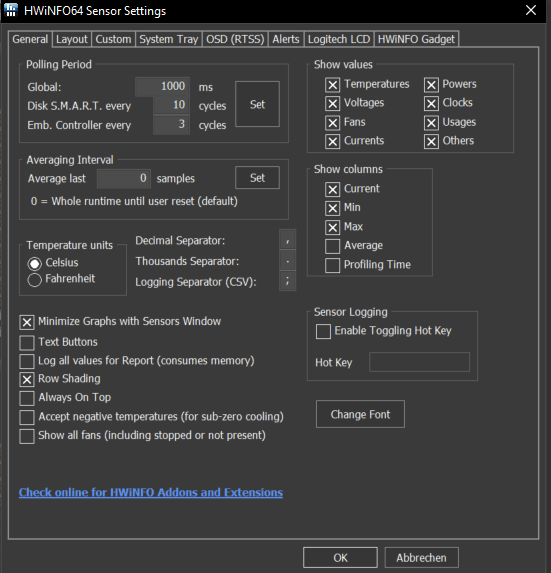This screenshot has width=551, height=573.
Task: Select the General tab
Action: point(30,39)
